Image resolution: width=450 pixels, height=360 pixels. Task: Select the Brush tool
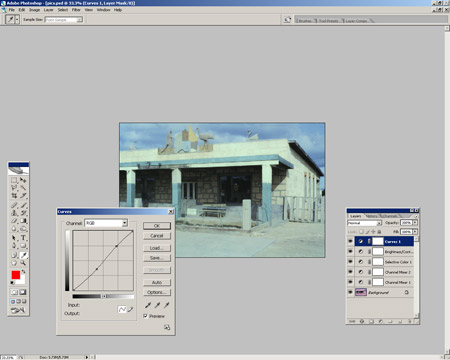pos(23,205)
